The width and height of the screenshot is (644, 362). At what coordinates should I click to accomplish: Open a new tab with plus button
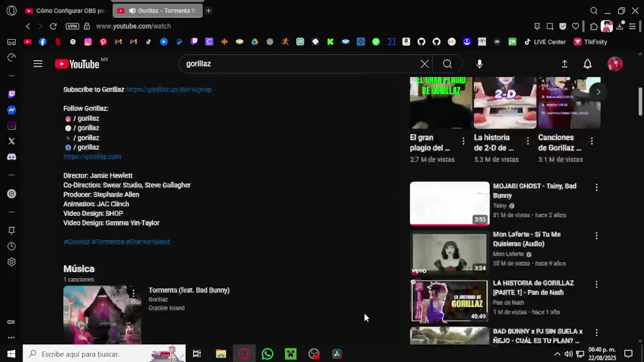[208, 11]
